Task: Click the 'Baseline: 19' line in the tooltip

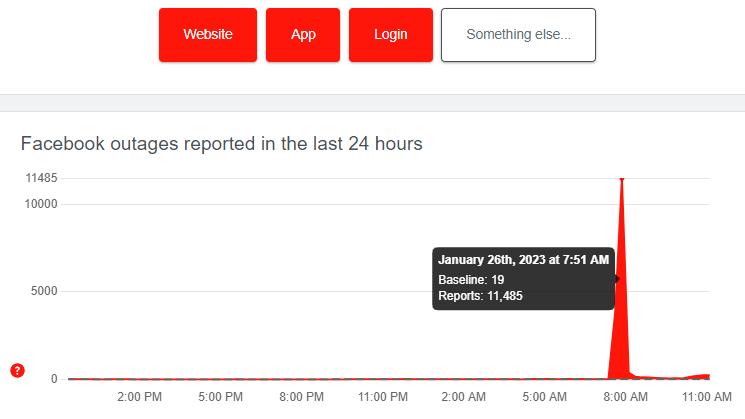Action: click(x=470, y=279)
